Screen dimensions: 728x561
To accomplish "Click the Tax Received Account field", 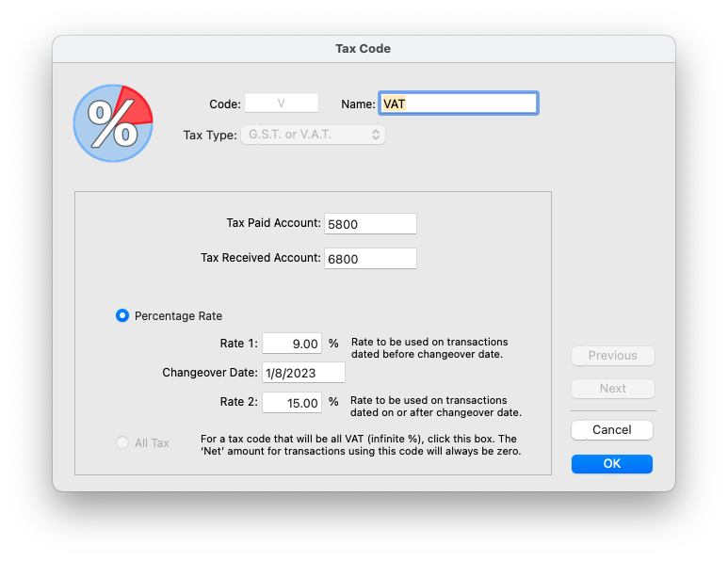I will click(x=370, y=259).
